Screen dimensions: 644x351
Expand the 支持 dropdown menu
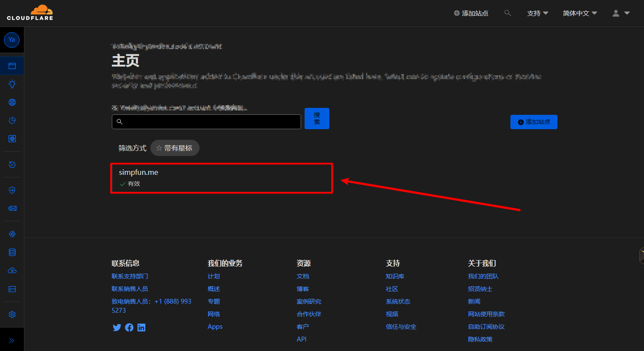click(537, 13)
